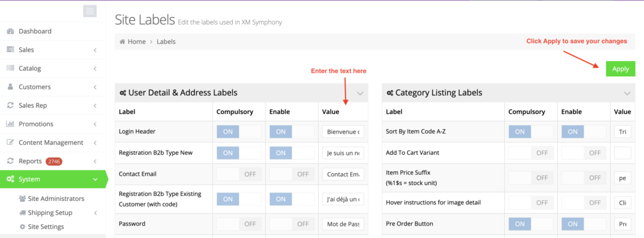Toggle Compulsory switch for Registration B2b Type New
This screenshot has height=238, width=644.
point(239,152)
